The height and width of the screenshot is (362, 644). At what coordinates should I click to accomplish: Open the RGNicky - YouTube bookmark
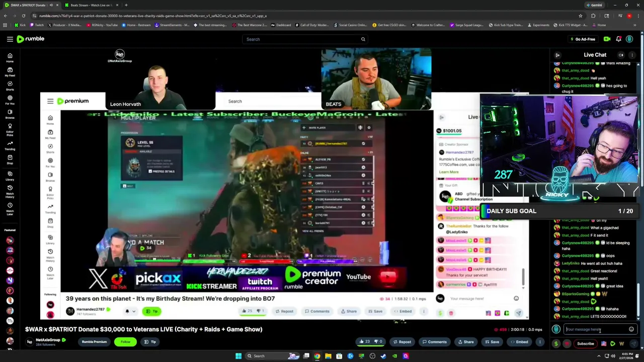(x=103, y=25)
